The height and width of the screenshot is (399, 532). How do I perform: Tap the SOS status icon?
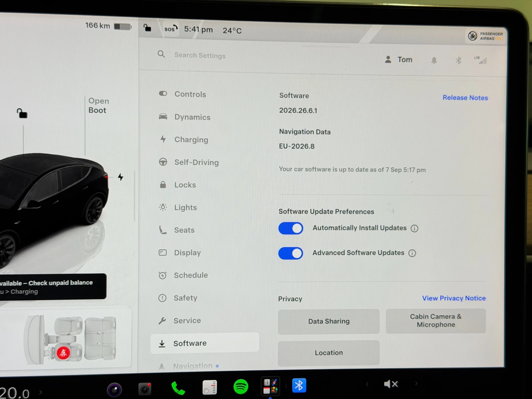pos(171,29)
